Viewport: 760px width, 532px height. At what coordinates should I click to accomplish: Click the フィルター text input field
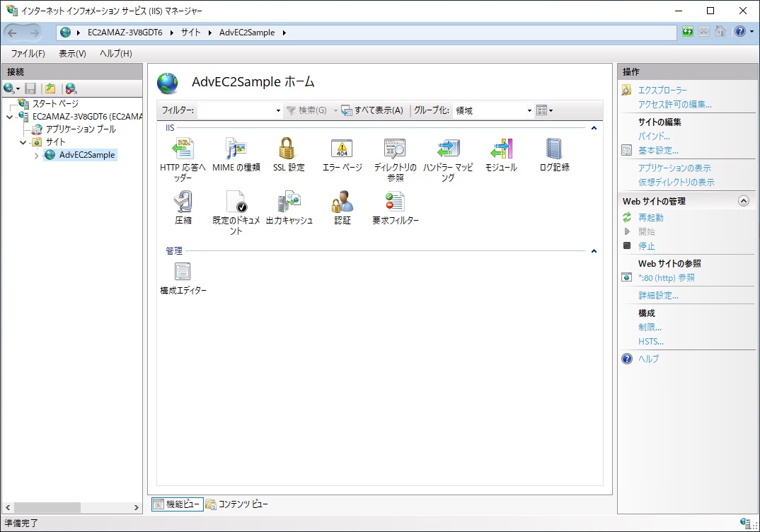coord(236,110)
